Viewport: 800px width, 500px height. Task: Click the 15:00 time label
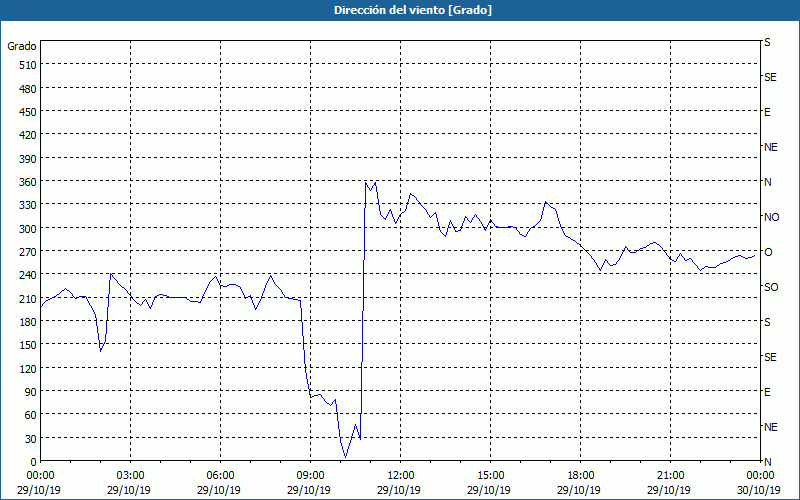pyautogui.click(x=491, y=476)
